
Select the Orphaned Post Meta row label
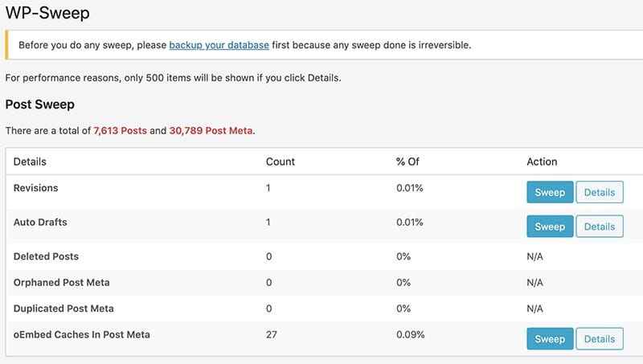pyautogui.click(x=62, y=282)
